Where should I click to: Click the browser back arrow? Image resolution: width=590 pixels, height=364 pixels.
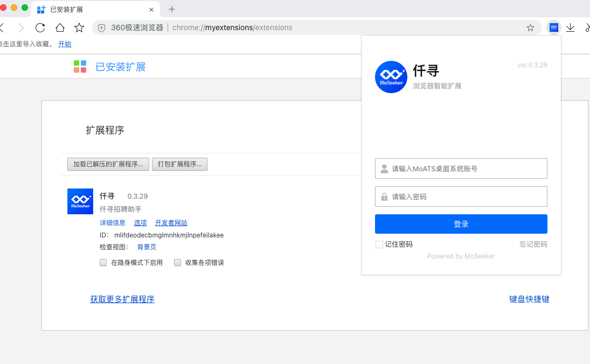tap(2, 27)
